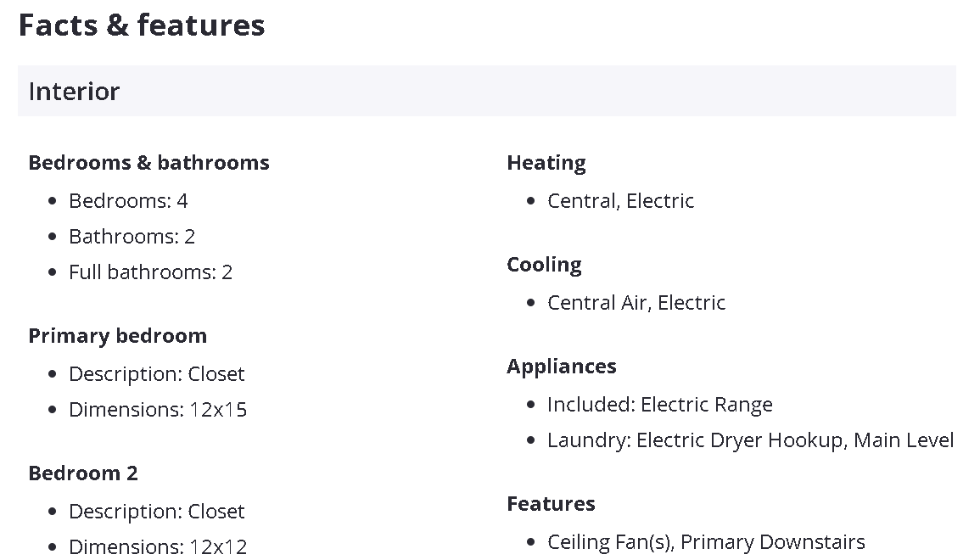Viewport: 980px width, 560px height.
Task: Click the Cooling subheading
Action: point(544,265)
